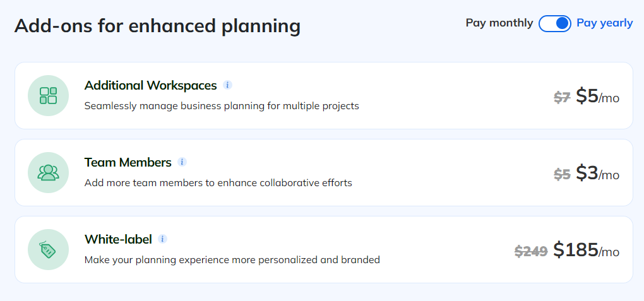This screenshot has width=644, height=301.
Task: Click the $185/mo White-label price
Action: click(586, 251)
